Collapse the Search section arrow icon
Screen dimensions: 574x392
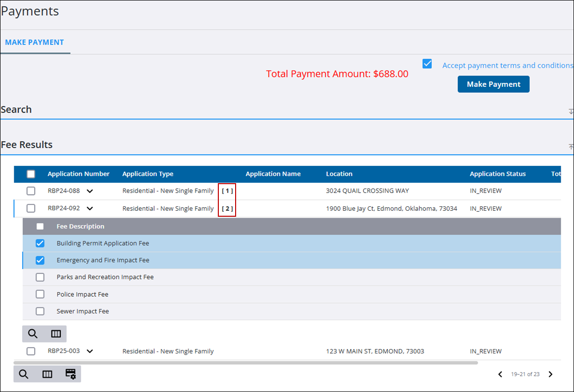(x=571, y=112)
